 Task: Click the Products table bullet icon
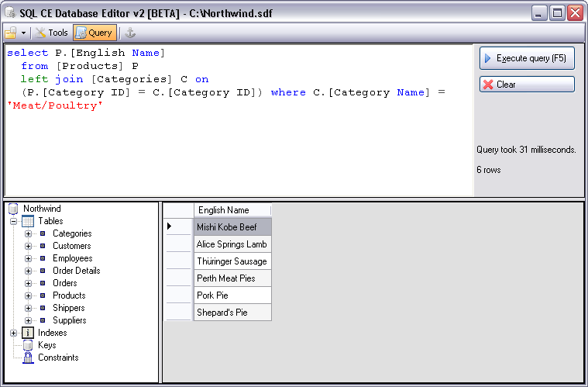tap(43, 295)
